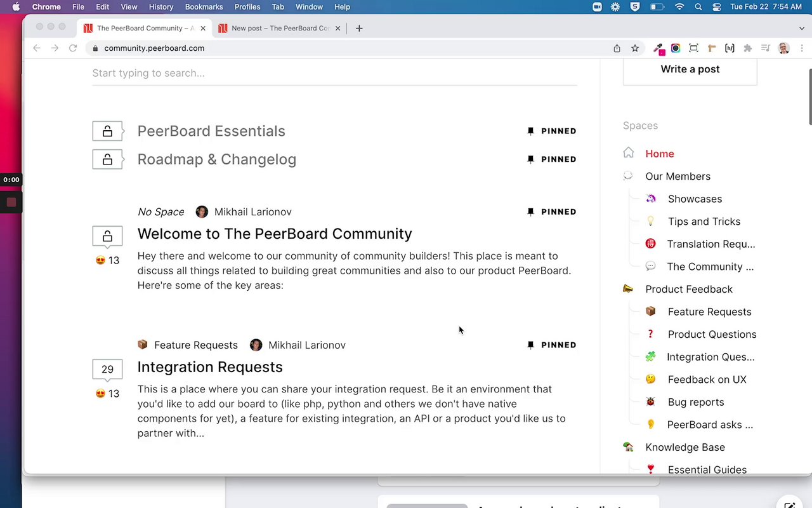Image resolution: width=812 pixels, height=508 pixels.
Task: Open the Feature Requests space link on the post
Action: (x=196, y=345)
